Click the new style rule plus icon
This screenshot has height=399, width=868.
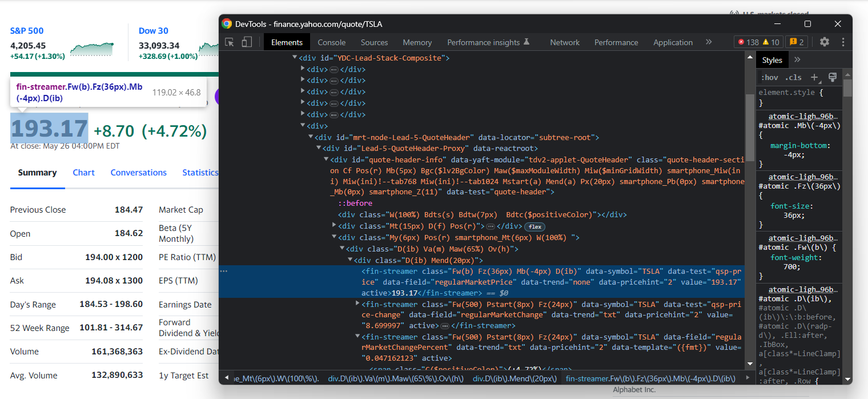tap(815, 77)
